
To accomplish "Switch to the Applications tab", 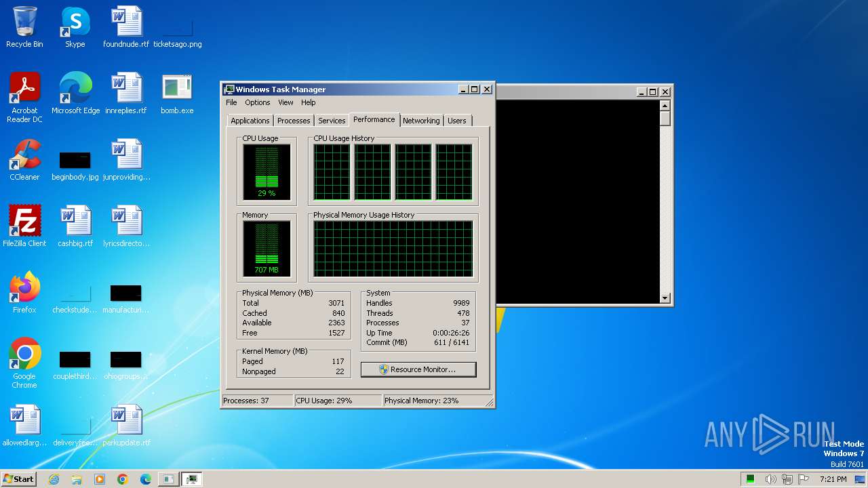I will [250, 121].
